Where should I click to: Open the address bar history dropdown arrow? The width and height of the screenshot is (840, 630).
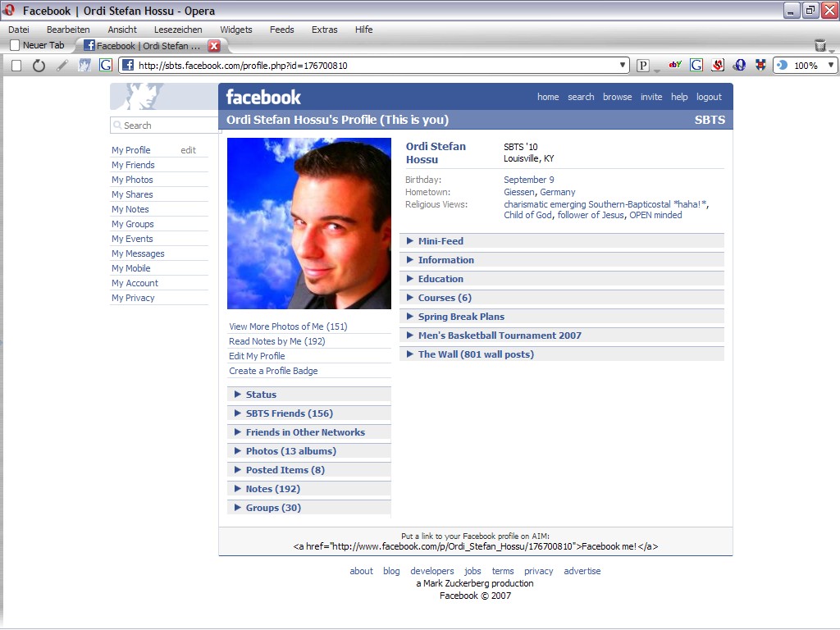click(622, 66)
